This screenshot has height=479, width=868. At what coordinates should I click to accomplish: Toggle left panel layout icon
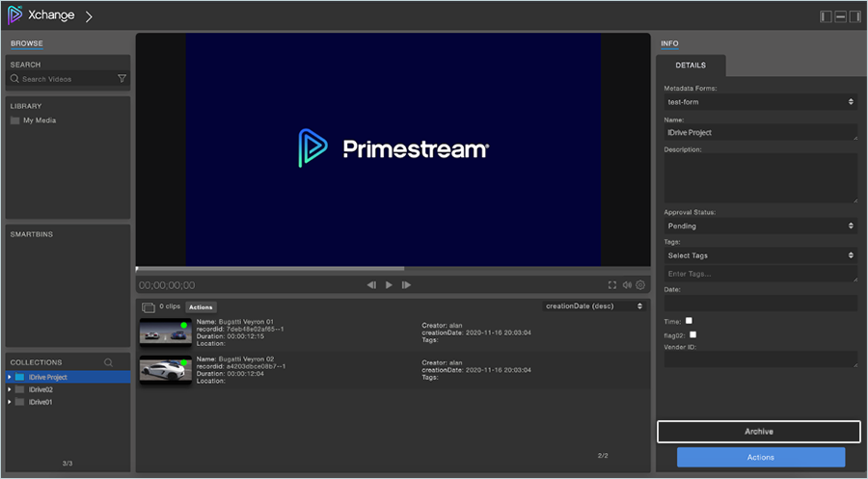coord(826,16)
